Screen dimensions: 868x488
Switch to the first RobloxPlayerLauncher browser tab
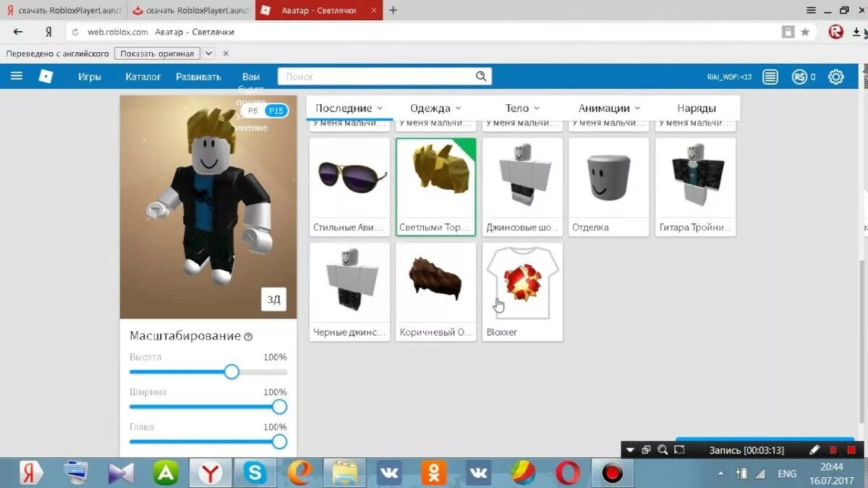(62, 10)
